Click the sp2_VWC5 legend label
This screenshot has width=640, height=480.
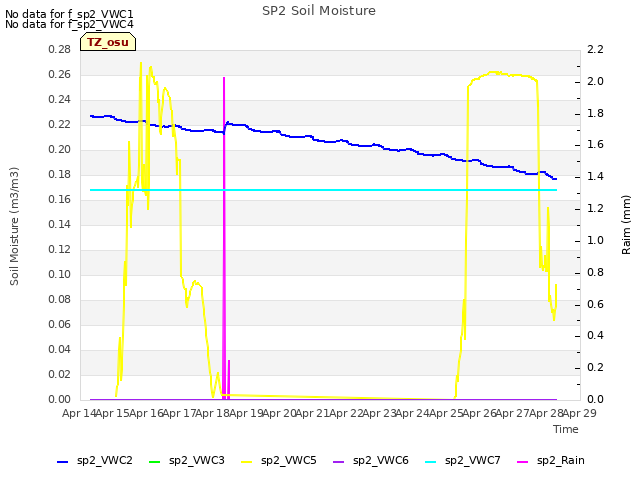coord(289,460)
